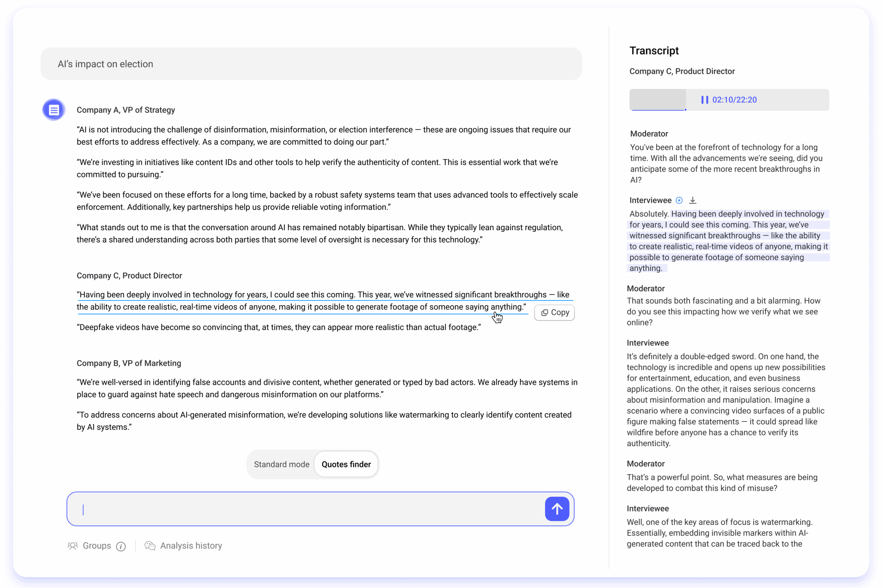Show the Groups info tooltip icon
This screenshot has width=882, height=588.
coord(121,546)
